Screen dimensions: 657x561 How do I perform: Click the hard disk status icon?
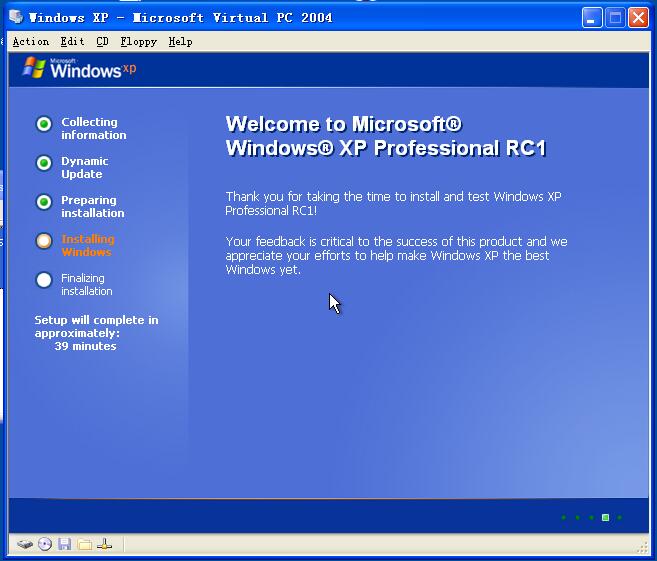[x=25, y=544]
